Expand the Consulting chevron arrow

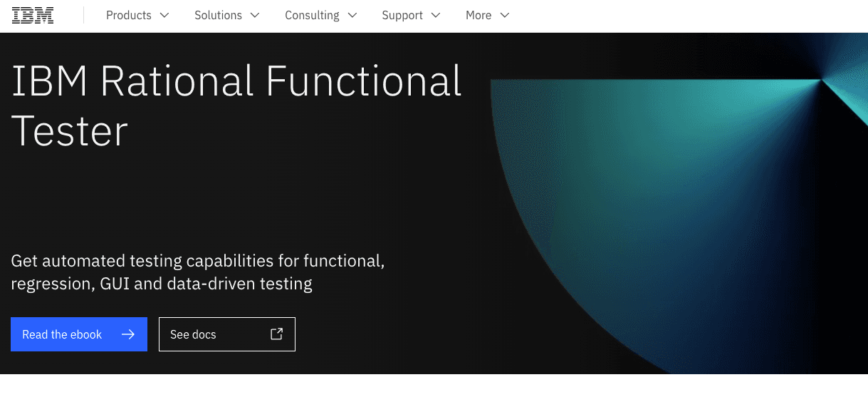pyautogui.click(x=352, y=15)
